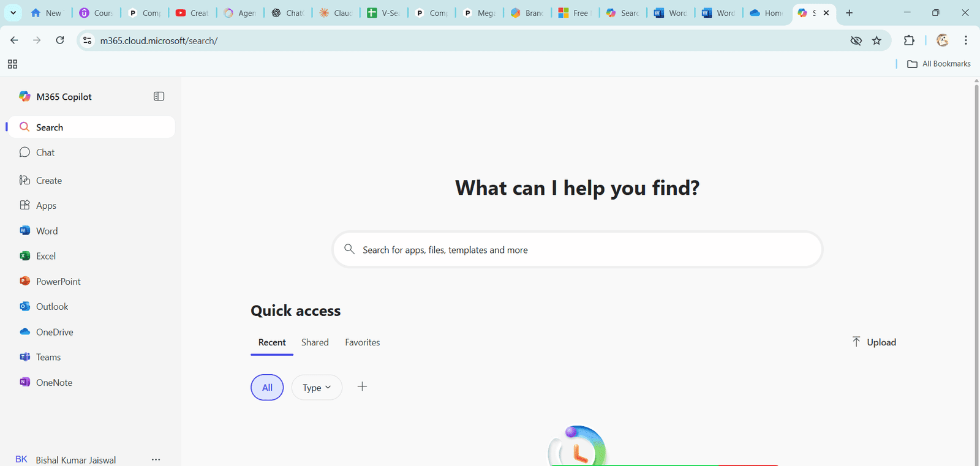Image resolution: width=980 pixels, height=466 pixels.
Task: Open Chat in the sidebar
Action: coord(45,152)
